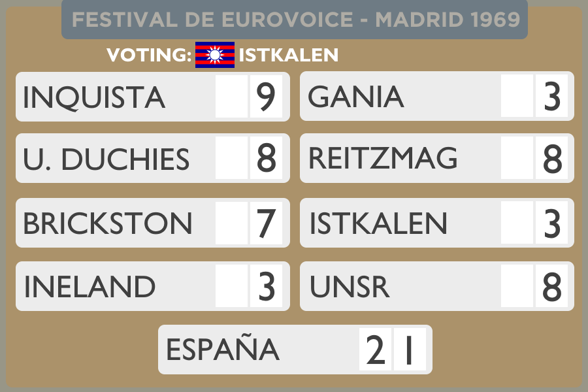The height and width of the screenshot is (392, 588).
Task: Select the UNSR country name
Action: click(350, 287)
